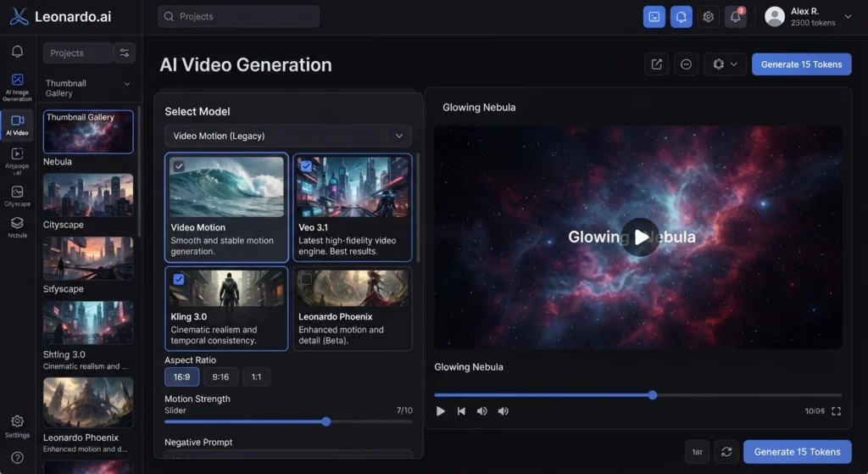This screenshot has height=474, width=868.
Task: Open notifications bell with red badge
Action: [x=735, y=17]
